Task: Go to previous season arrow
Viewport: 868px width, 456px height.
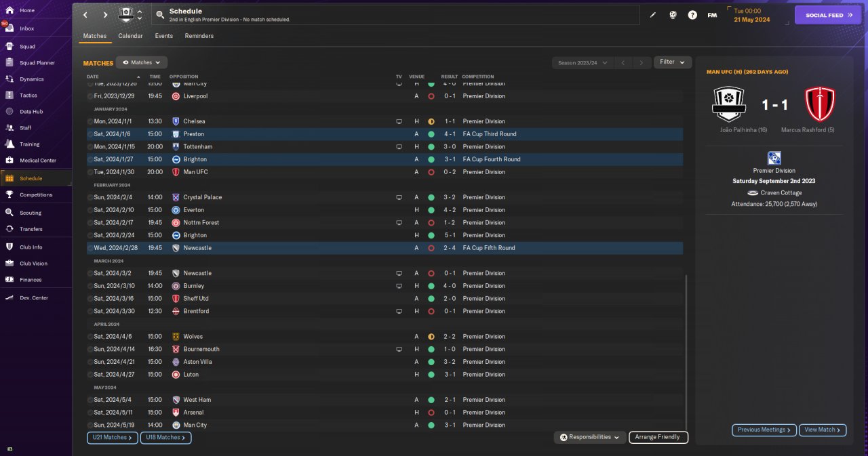Action: 623,62
